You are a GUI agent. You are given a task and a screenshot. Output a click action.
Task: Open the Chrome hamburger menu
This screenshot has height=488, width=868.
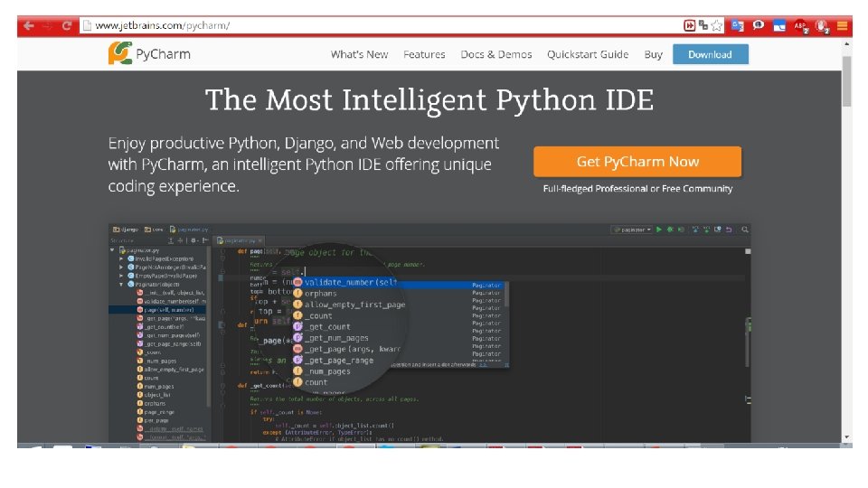(x=842, y=25)
